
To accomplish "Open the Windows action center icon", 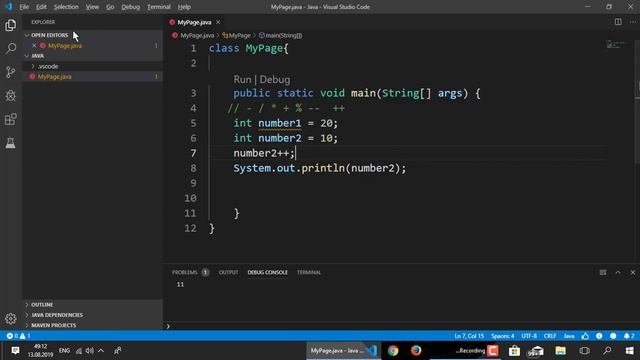I will point(15,351).
